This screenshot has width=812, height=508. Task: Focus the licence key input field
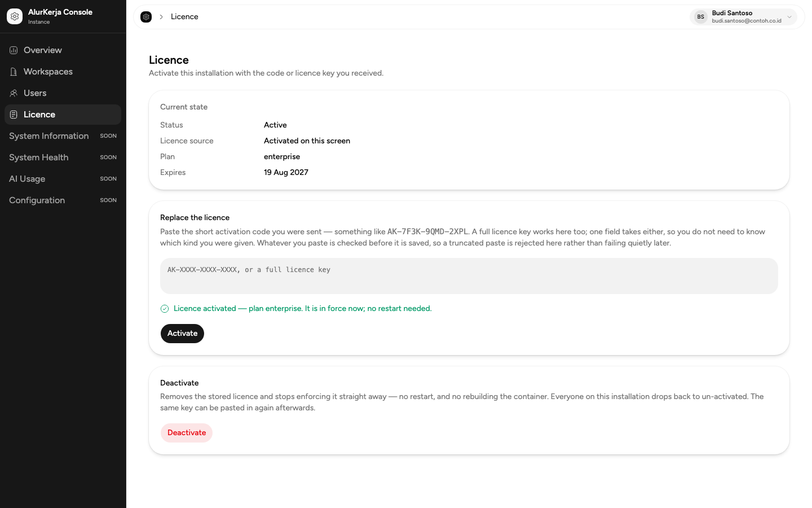pos(469,276)
